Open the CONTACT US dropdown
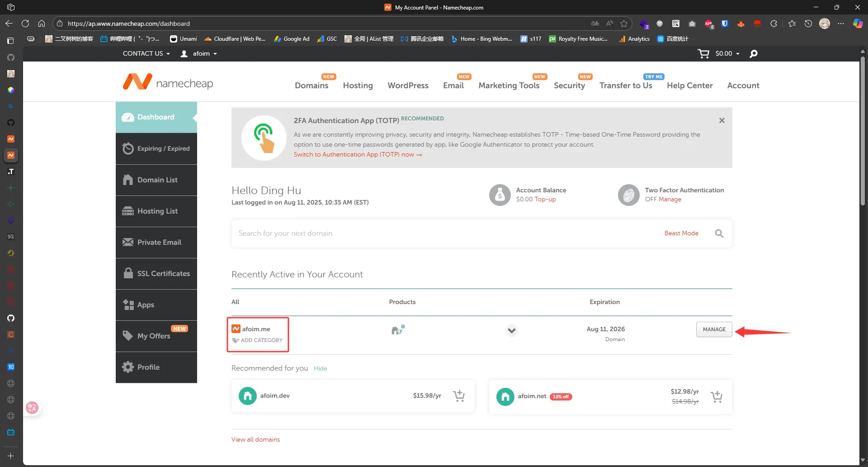The image size is (868, 467). pos(146,53)
